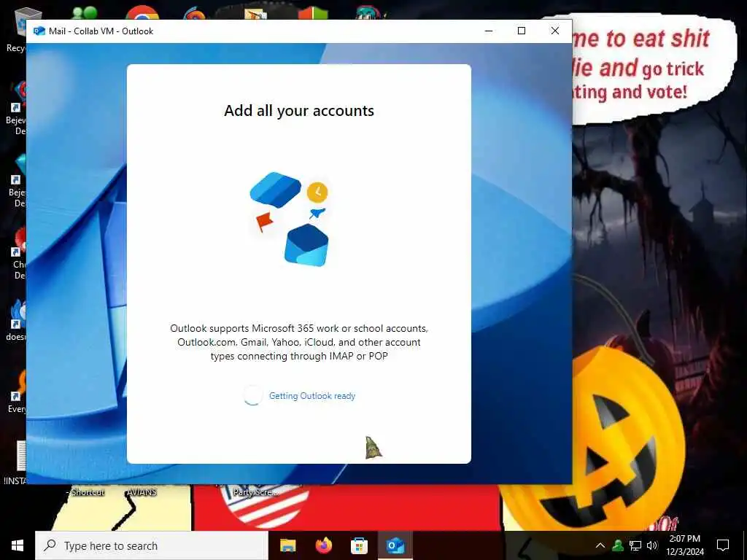The height and width of the screenshot is (560, 747).
Task: Open File Explorer from the taskbar
Action: tap(287, 545)
